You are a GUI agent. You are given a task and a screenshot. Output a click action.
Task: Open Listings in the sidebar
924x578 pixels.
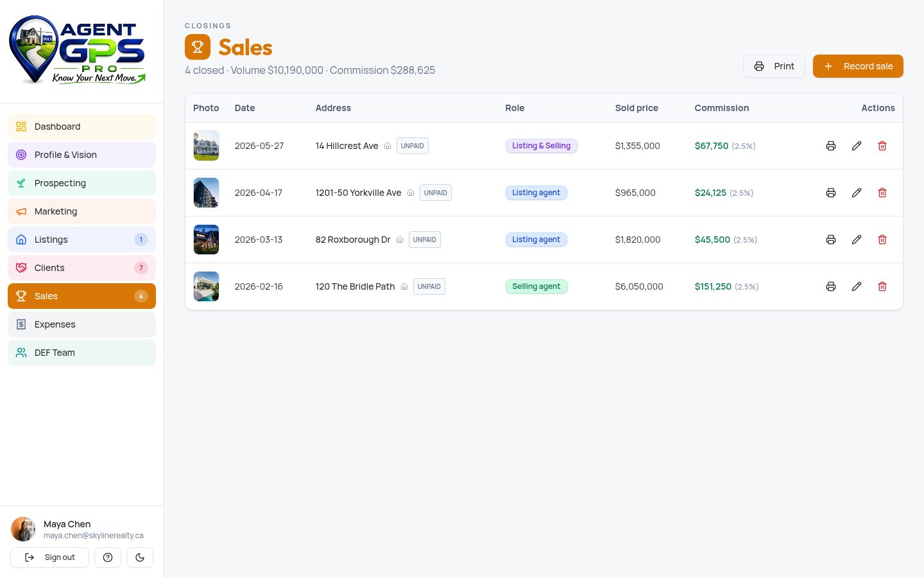point(81,240)
